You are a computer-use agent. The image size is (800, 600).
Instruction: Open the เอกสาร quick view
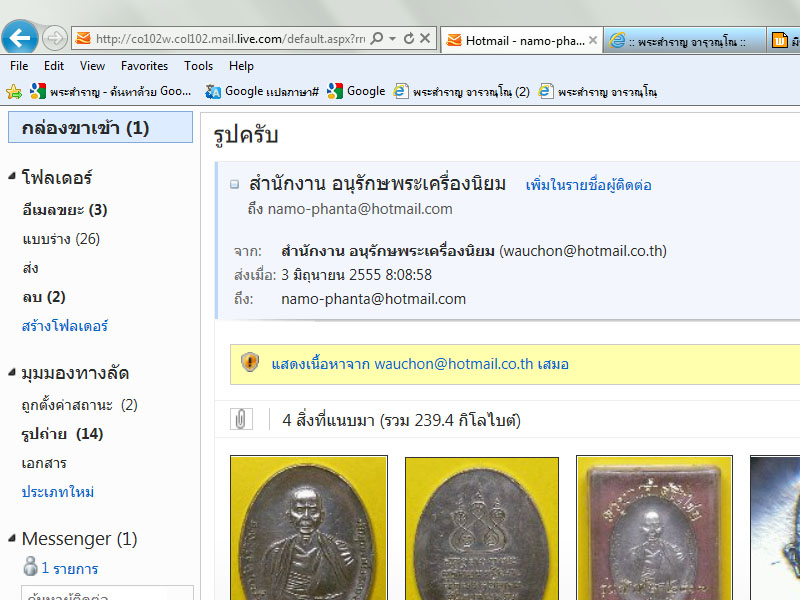tap(44, 463)
